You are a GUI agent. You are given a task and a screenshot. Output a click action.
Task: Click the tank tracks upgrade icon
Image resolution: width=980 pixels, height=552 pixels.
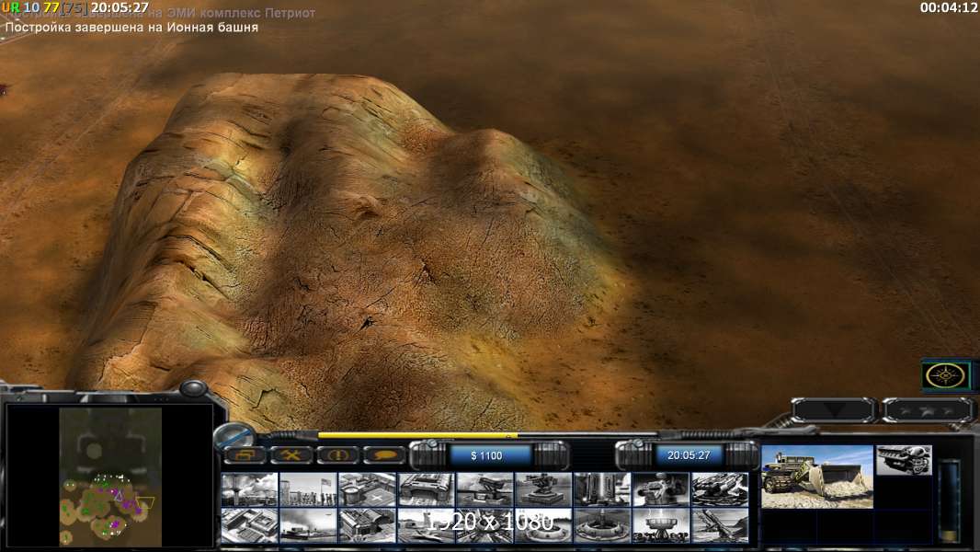[x=905, y=460]
